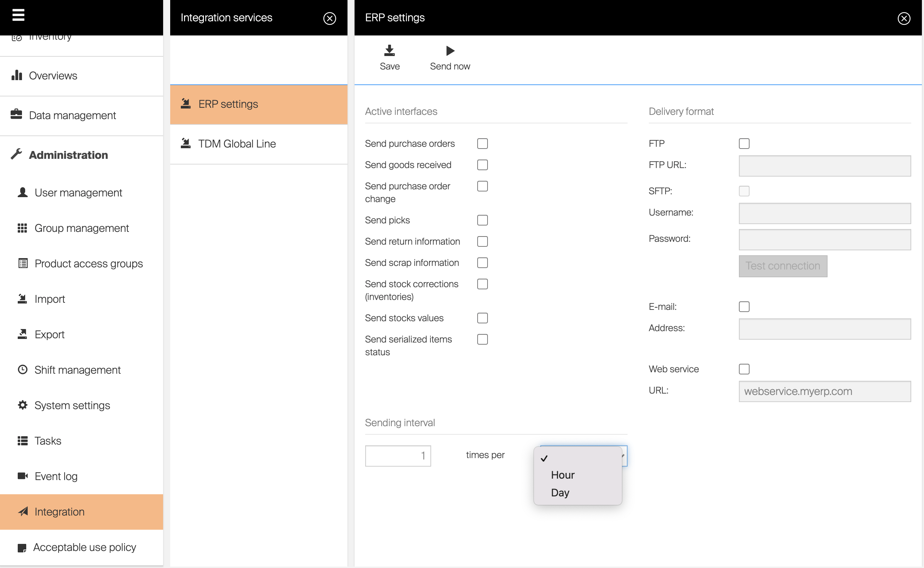Select Hour in the interval dropdown

(x=562, y=475)
